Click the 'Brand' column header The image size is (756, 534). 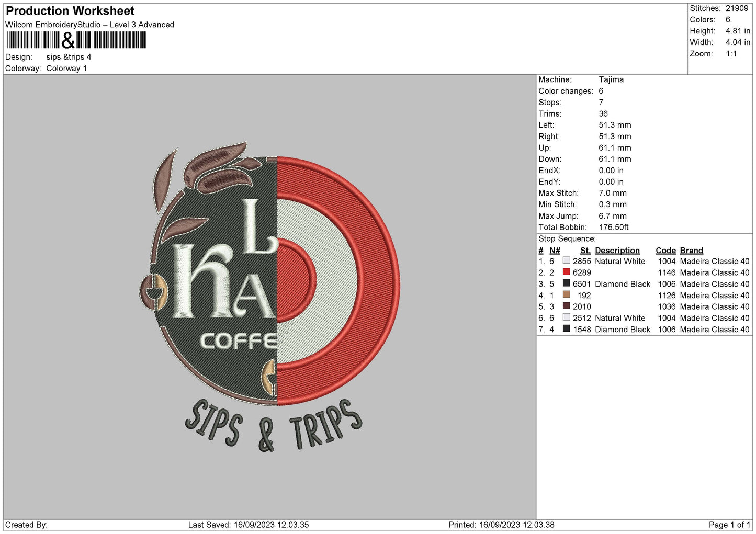tap(692, 251)
